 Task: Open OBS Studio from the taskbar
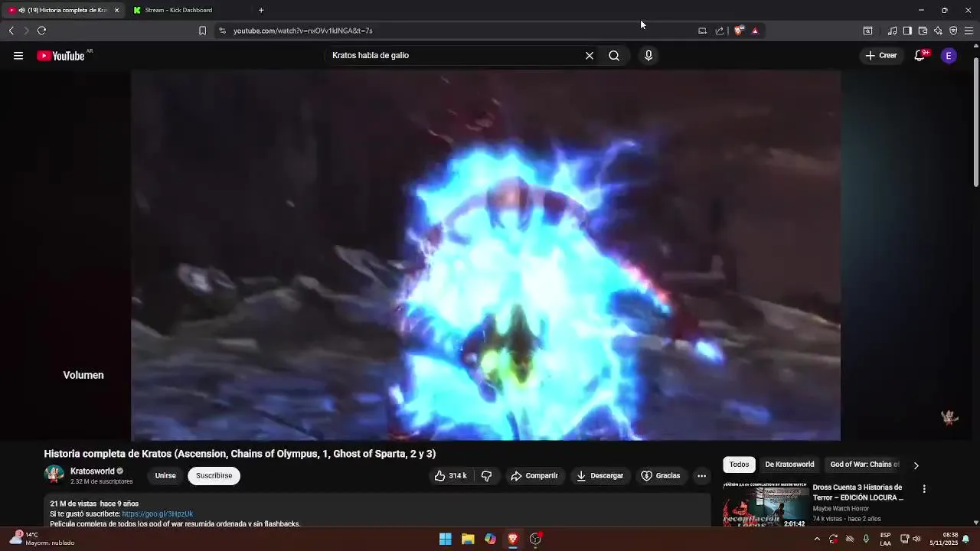[x=535, y=539]
